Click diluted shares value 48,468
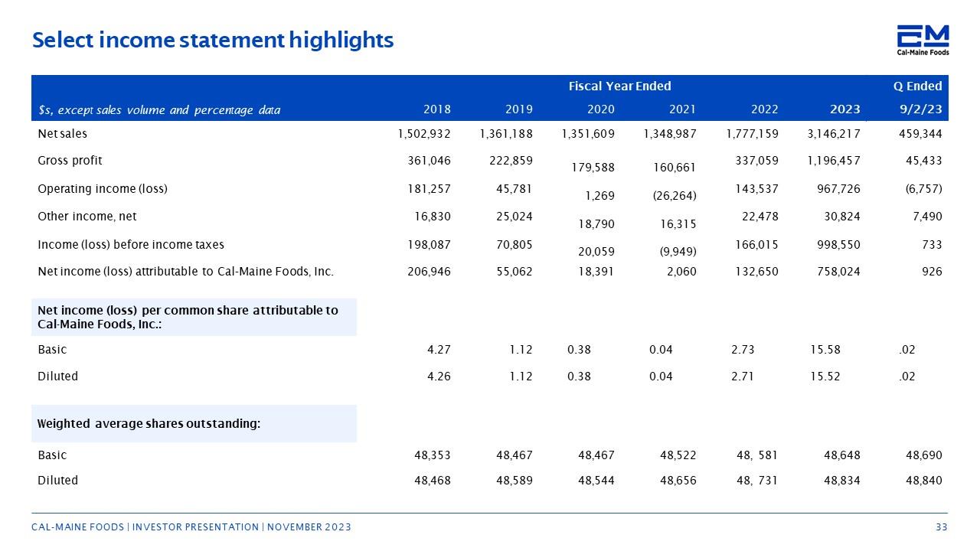980x551 pixels. tap(433, 481)
